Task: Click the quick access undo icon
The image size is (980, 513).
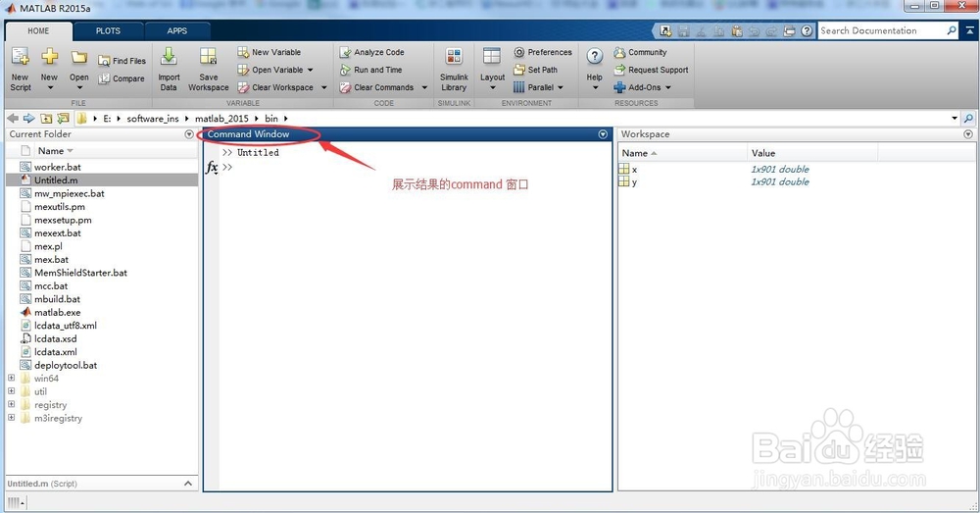Action: [755, 30]
